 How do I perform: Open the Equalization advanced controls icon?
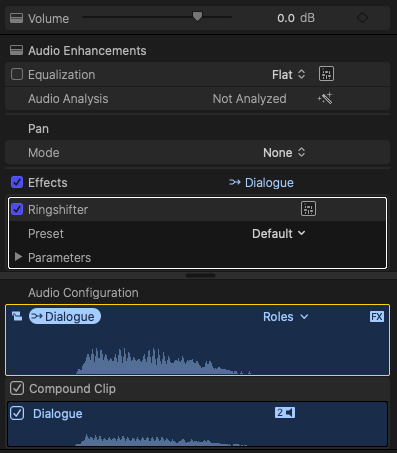click(326, 74)
